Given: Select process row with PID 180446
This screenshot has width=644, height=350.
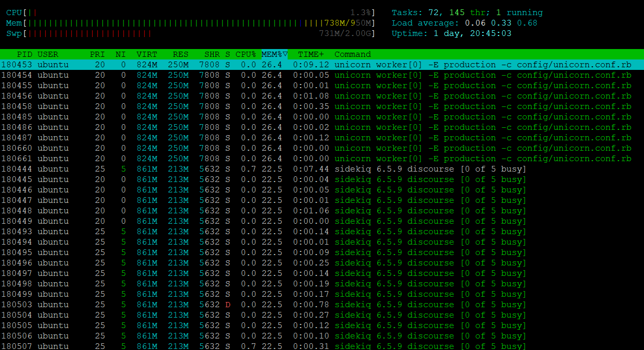Looking at the screenshot, I should 322,190.
